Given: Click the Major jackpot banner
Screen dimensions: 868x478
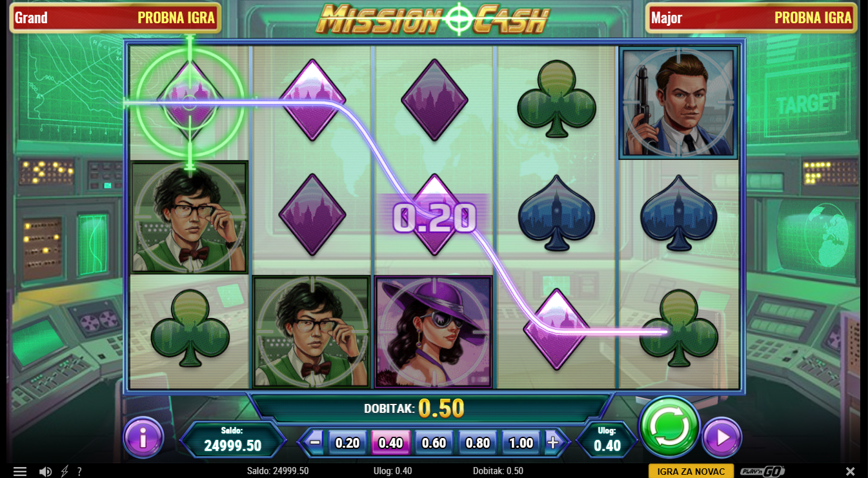Looking at the screenshot, I should (x=752, y=18).
